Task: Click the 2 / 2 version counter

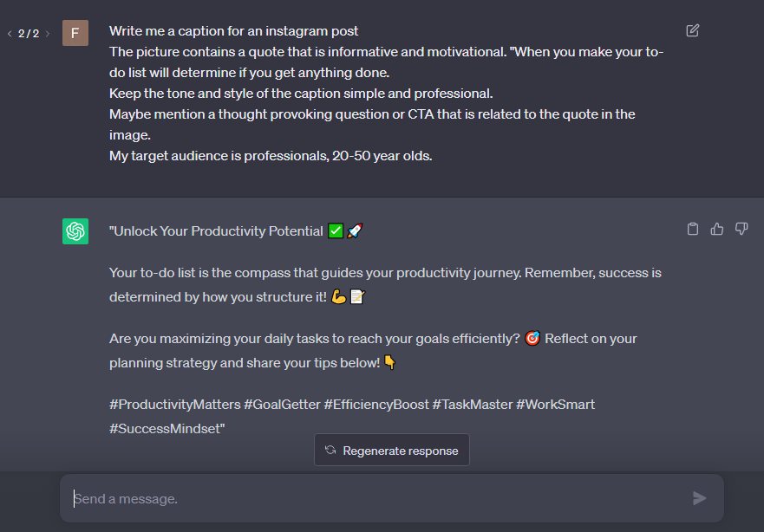Action: (29, 34)
